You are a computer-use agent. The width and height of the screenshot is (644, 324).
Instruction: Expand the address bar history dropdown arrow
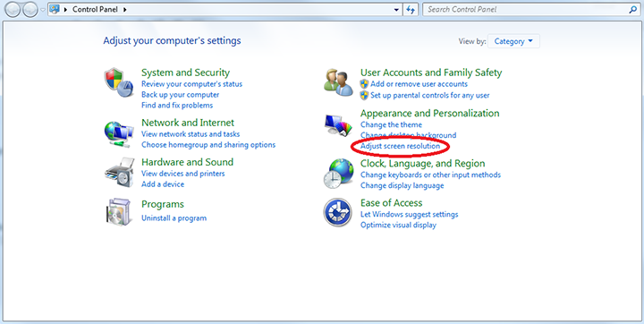click(x=396, y=10)
